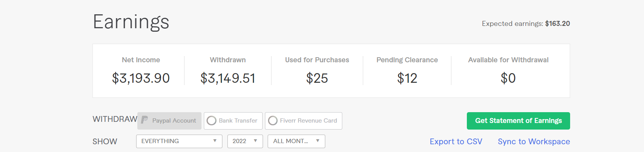The height and width of the screenshot is (152, 644).
Task: Choose Paypal Account withdrawal option
Action: point(169,121)
